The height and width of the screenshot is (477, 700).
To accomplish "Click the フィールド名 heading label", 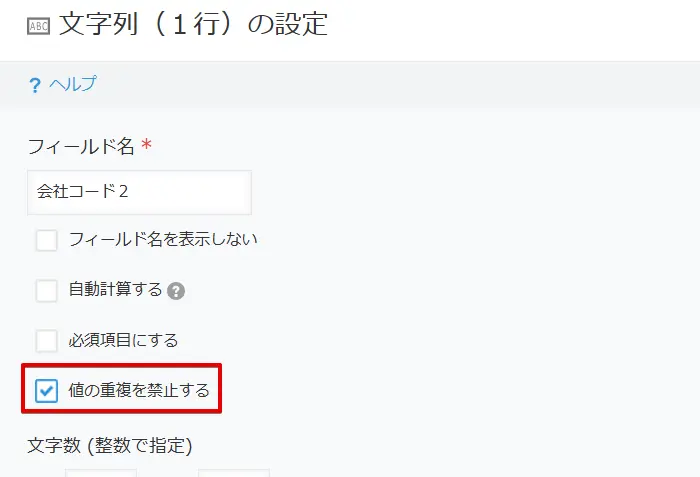I will point(81,146).
